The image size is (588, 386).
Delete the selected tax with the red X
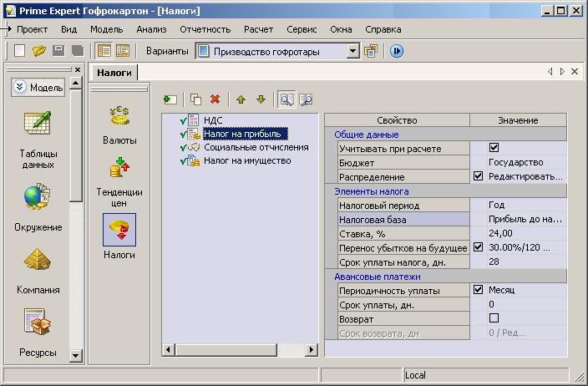tap(215, 99)
